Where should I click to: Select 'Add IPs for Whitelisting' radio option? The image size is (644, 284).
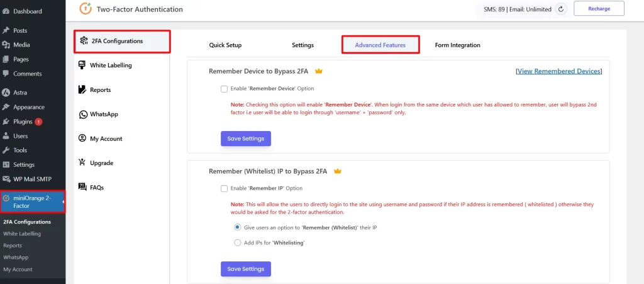(x=237, y=242)
